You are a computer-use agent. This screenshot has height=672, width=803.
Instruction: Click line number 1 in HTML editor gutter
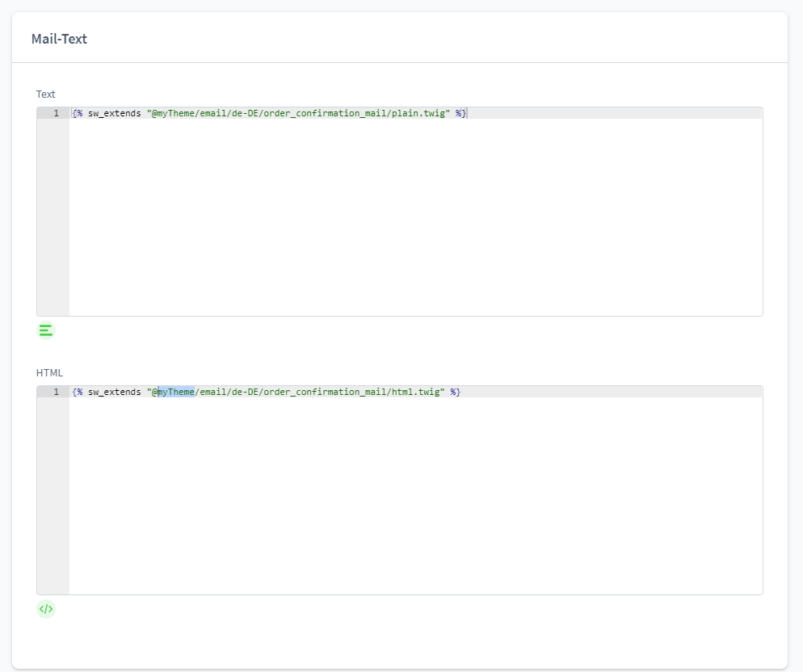pos(57,392)
